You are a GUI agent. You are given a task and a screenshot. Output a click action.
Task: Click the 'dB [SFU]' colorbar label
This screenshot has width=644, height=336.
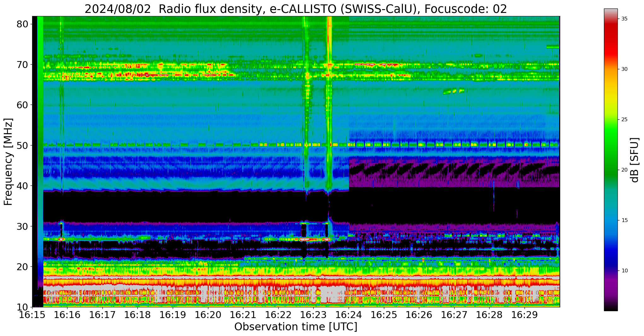coord(635,160)
